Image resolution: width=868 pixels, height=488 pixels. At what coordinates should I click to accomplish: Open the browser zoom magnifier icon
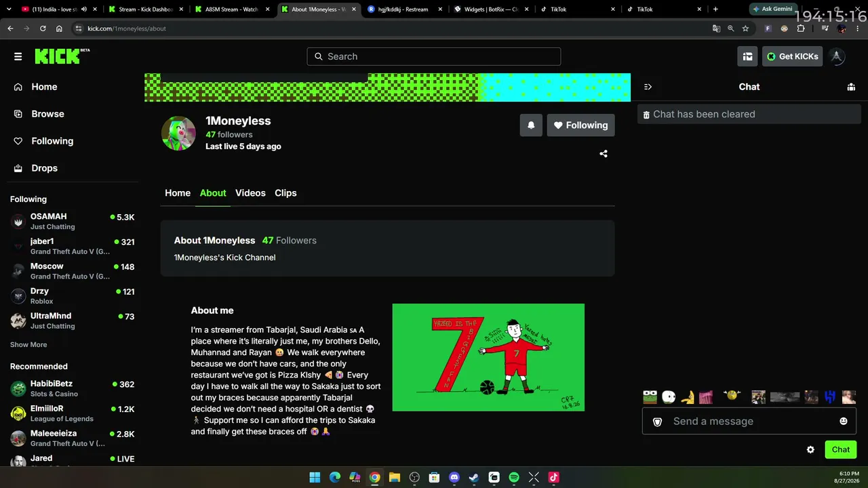click(x=730, y=28)
